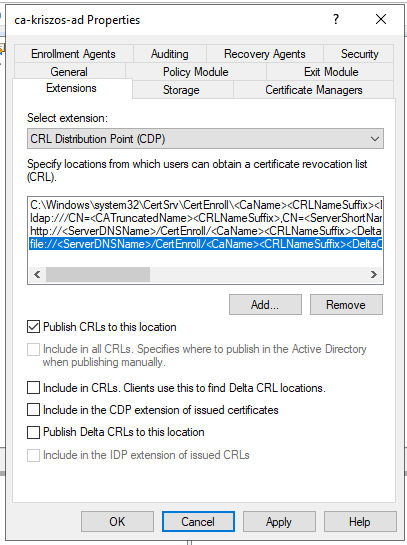Click the question mark help icon in the title bar
407x545 pixels.
coord(336,19)
